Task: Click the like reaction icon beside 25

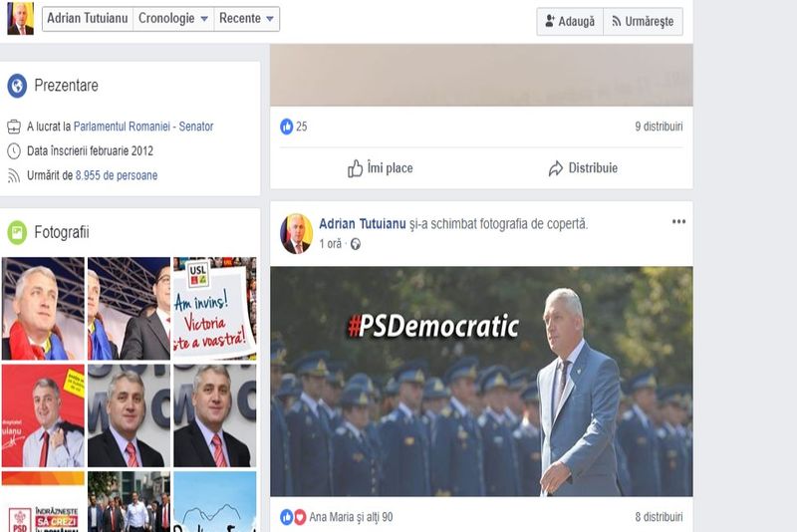Action: (287, 127)
